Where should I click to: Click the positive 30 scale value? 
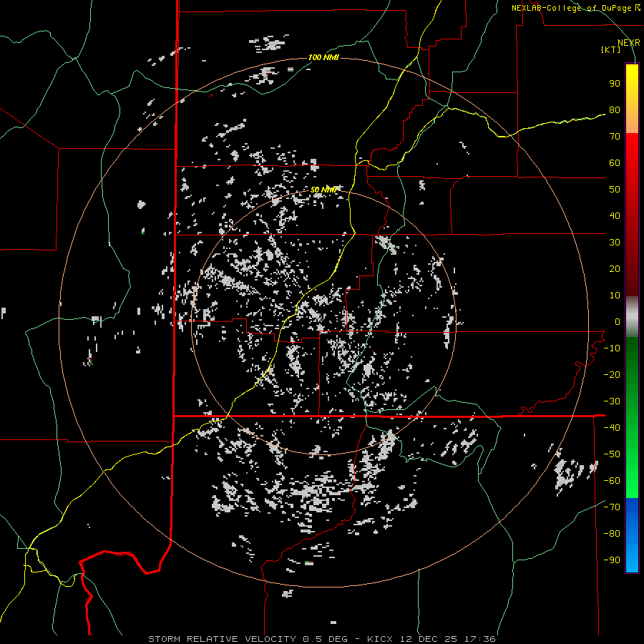click(615, 243)
